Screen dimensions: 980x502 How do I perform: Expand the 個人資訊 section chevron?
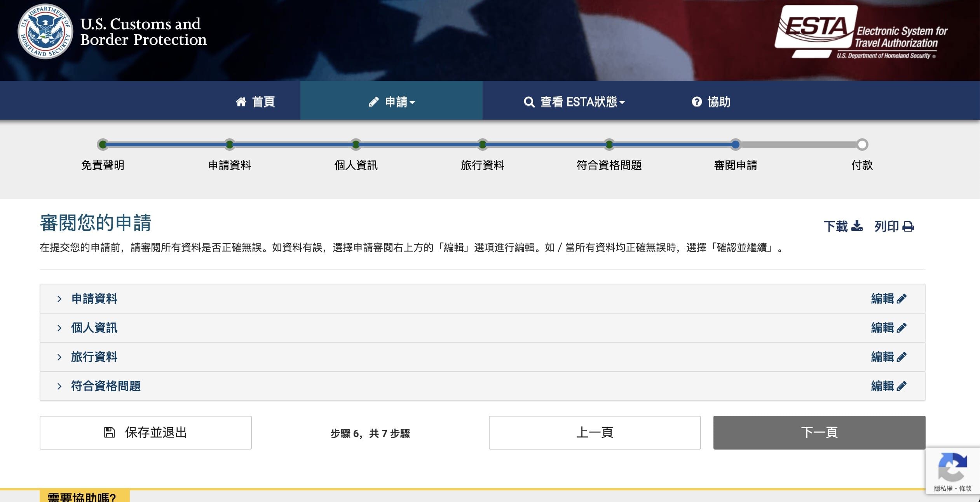(x=59, y=328)
